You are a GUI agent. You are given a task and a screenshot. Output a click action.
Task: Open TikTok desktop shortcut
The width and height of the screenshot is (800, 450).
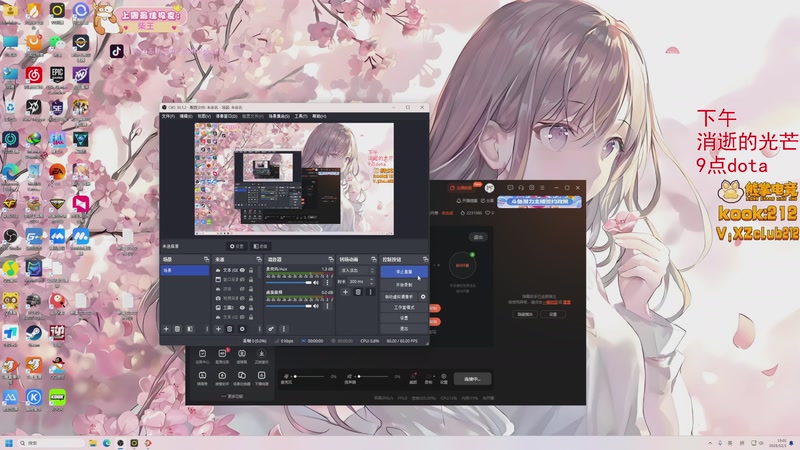(117, 51)
